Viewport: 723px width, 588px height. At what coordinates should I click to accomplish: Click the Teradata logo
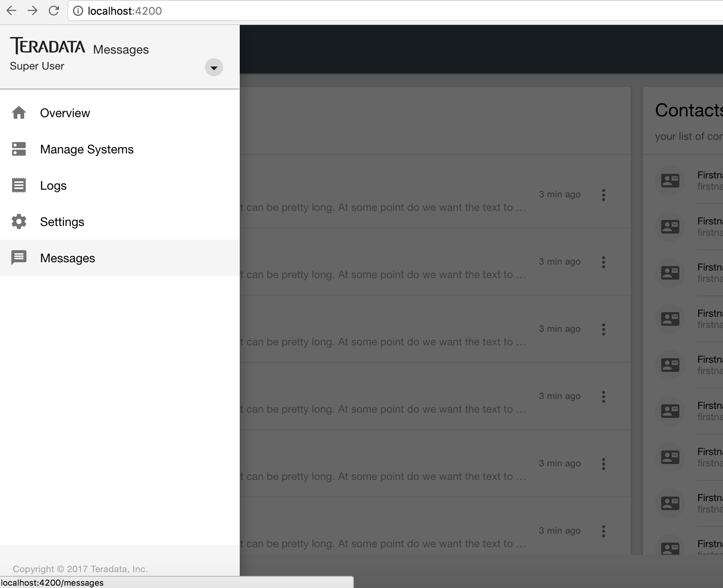click(48, 46)
